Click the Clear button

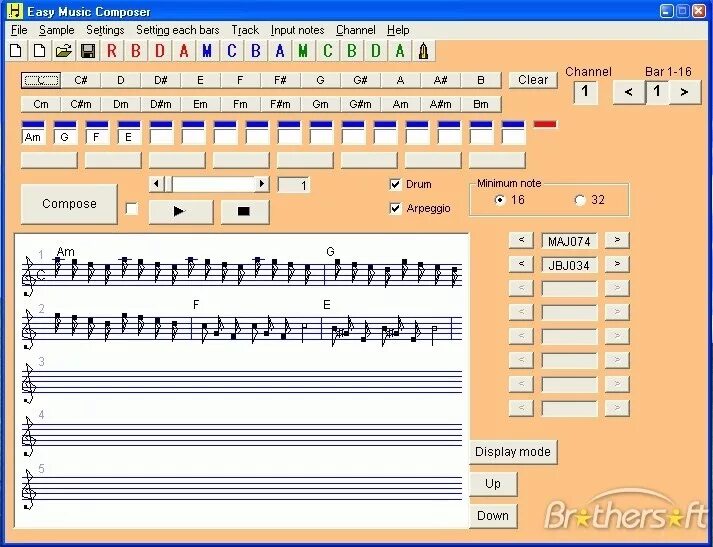[x=533, y=80]
